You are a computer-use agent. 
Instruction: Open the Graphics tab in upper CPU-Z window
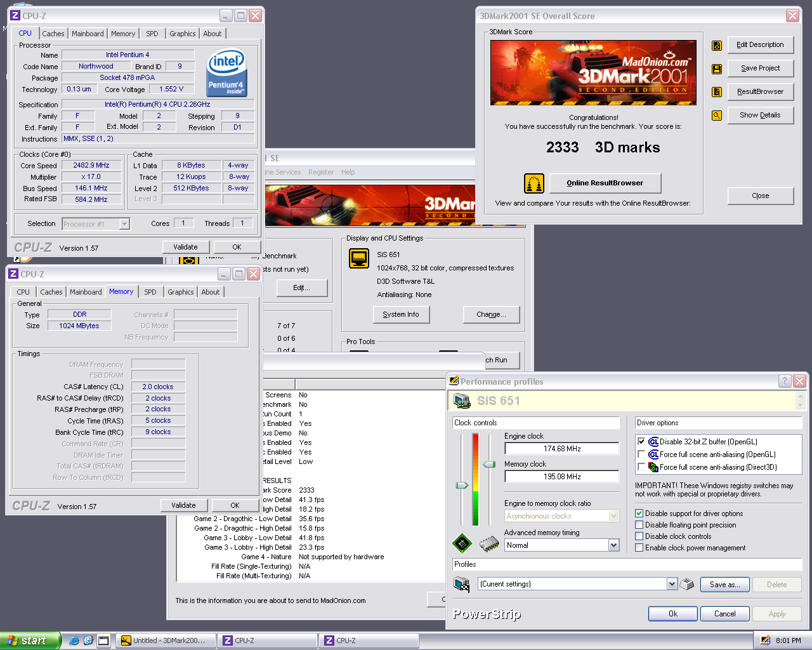(183, 34)
